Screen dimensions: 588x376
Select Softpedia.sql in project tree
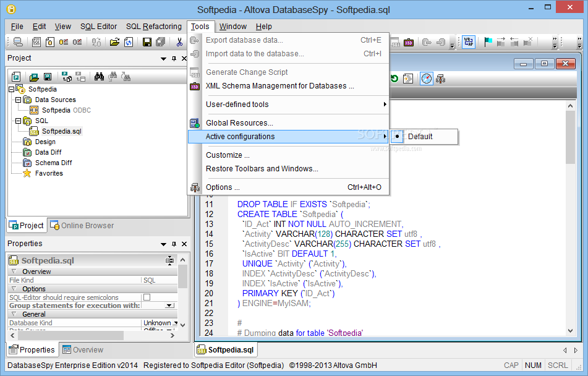click(x=56, y=131)
